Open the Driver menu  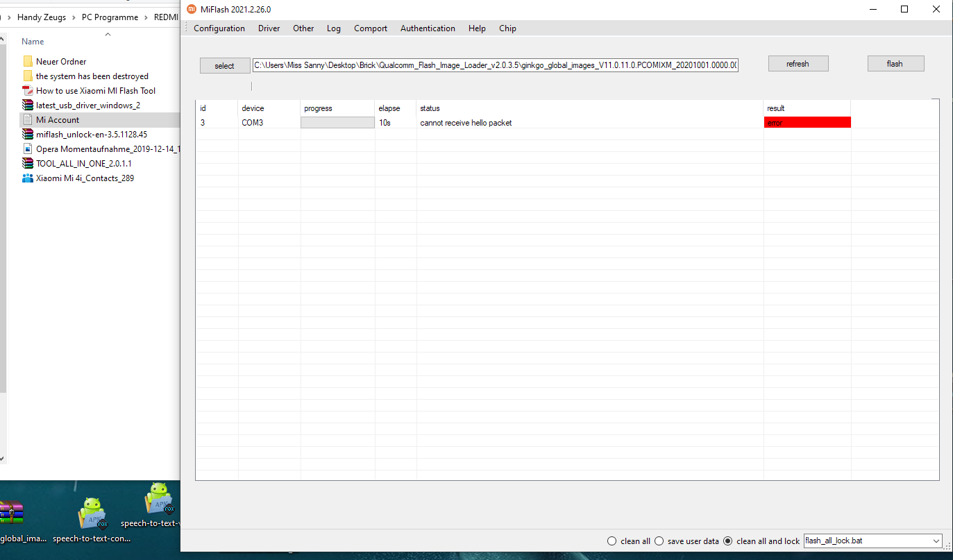[x=269, y=28]
